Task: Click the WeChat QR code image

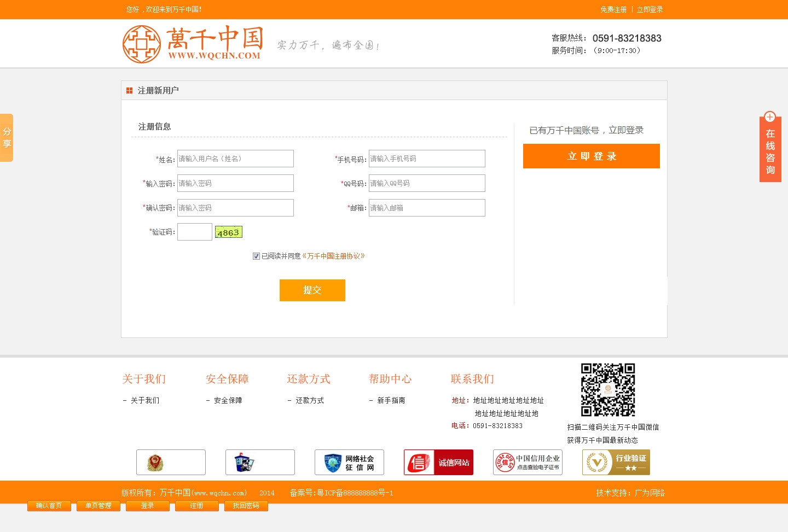Action: pyautogui.click(x=608, y=390)
